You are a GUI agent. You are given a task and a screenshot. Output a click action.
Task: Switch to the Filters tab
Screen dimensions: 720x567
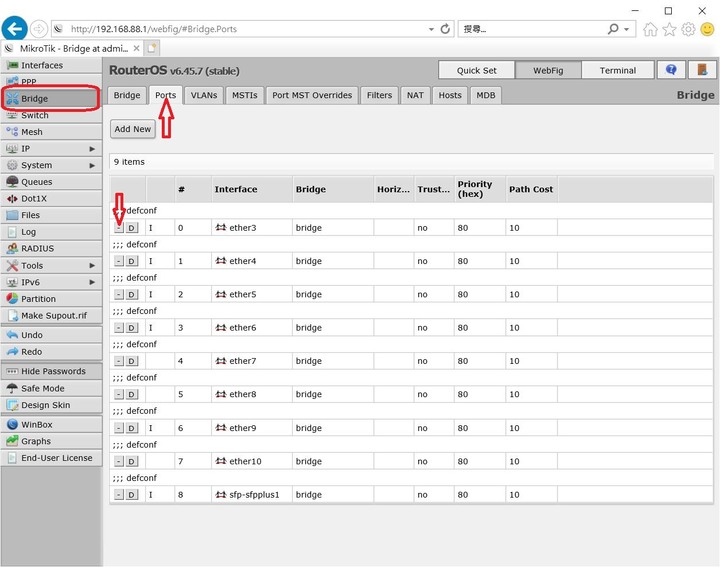[379, 95]
